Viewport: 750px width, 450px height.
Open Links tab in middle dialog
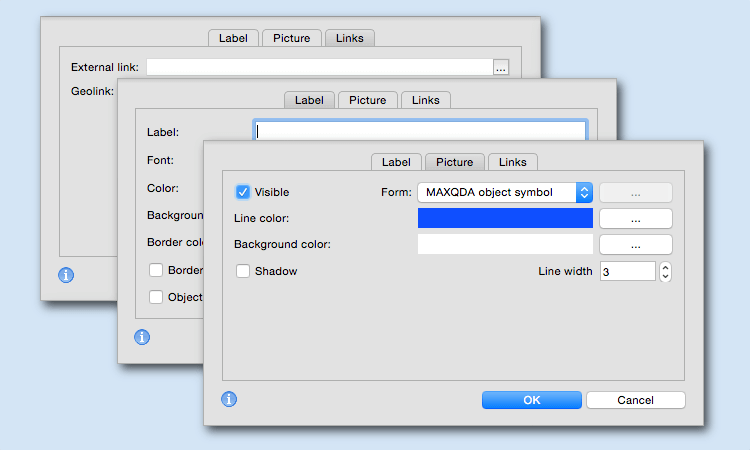coord(425,100)
